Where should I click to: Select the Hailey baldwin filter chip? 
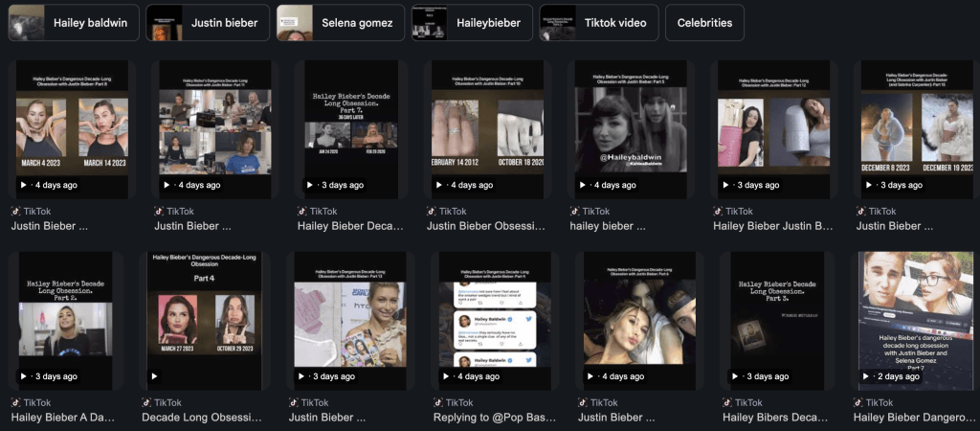coord(74,23)
